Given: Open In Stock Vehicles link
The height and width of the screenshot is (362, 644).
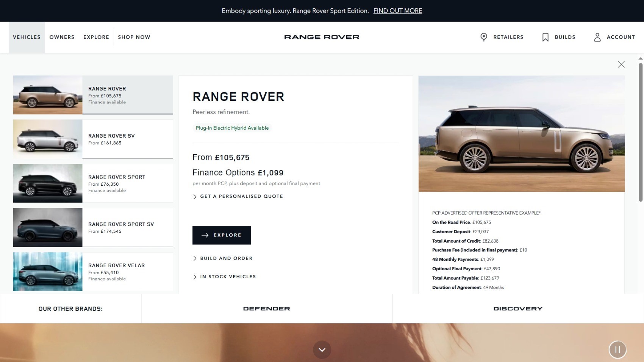Looking at the screenshot, I should pos(228,277).
